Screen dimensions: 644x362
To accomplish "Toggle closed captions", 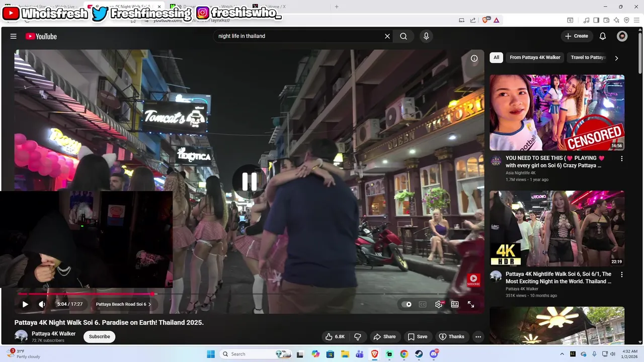I will pos(423,304).
